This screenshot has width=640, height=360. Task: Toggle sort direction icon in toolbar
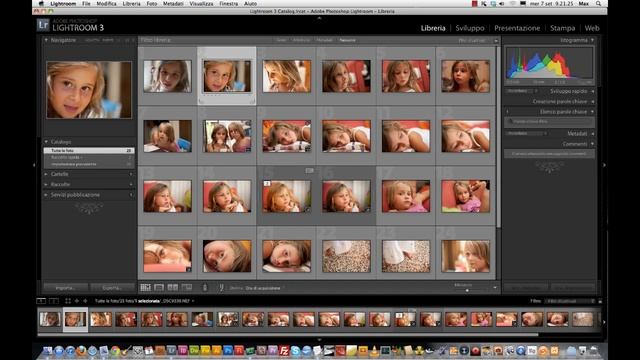(221, 288)
